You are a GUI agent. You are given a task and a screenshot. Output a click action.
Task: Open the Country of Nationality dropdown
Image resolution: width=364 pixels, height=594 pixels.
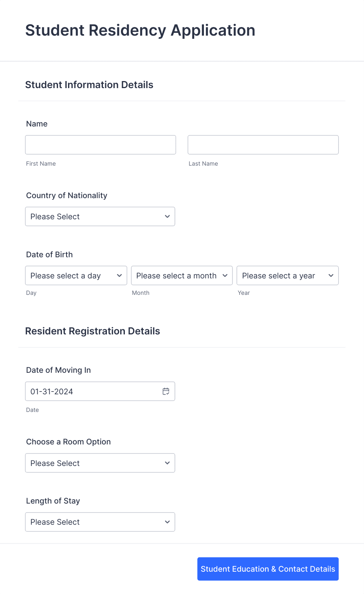point(100,216)
